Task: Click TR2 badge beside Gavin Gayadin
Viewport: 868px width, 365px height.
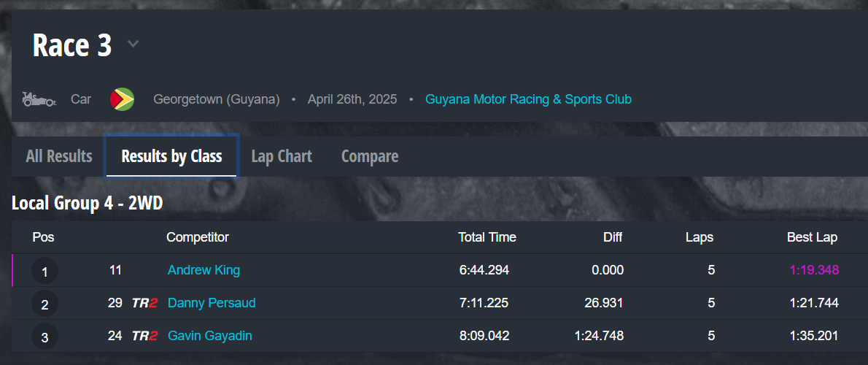Action: tap(144, 336)
